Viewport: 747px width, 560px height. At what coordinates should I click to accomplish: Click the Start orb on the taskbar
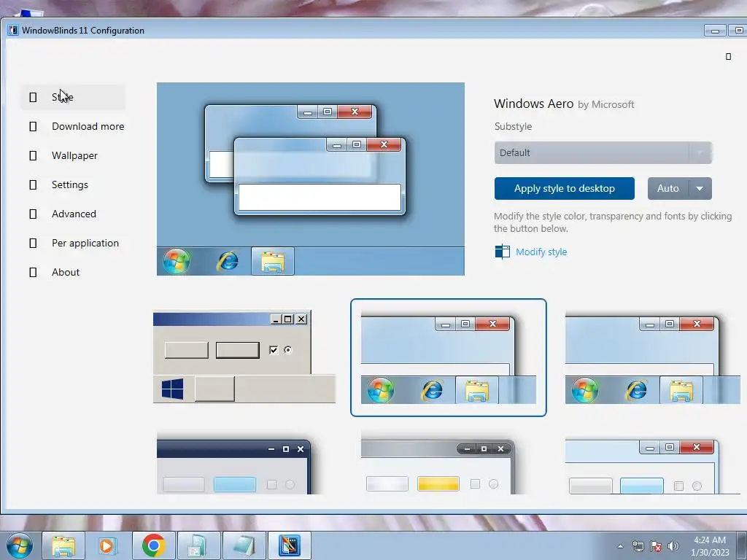pyautogui.click(x=20, y=545)
